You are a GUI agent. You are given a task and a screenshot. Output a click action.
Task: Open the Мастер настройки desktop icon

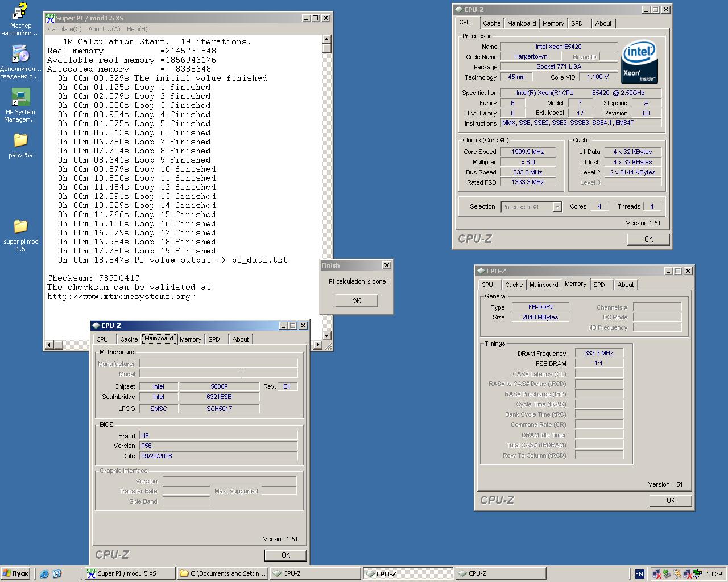pos(20,20)
